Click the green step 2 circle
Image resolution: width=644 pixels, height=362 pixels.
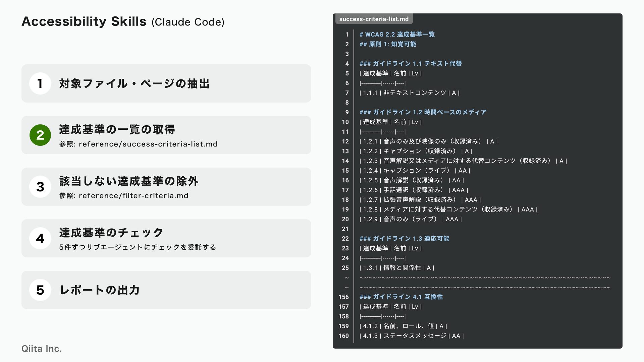40,135
